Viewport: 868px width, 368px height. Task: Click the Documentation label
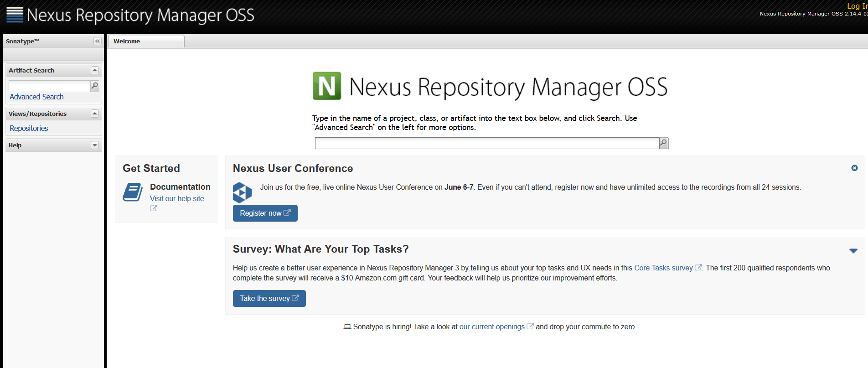(x=180, y=187)
